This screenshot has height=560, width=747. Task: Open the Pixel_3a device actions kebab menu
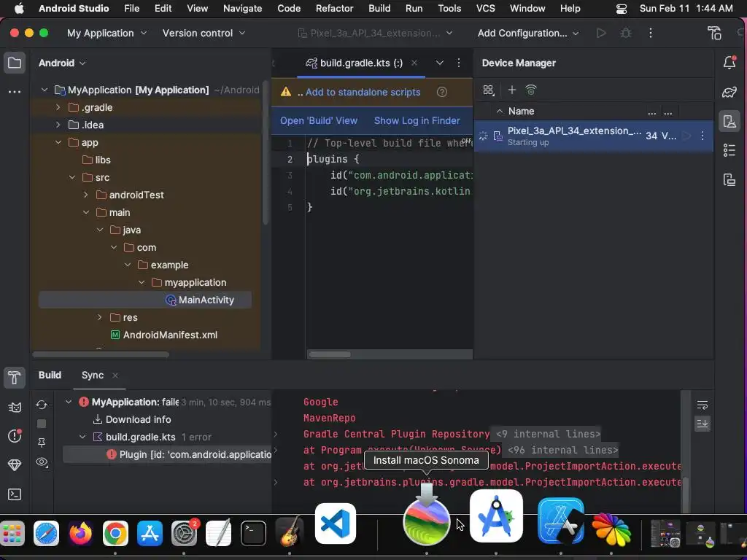pos(703,136)
